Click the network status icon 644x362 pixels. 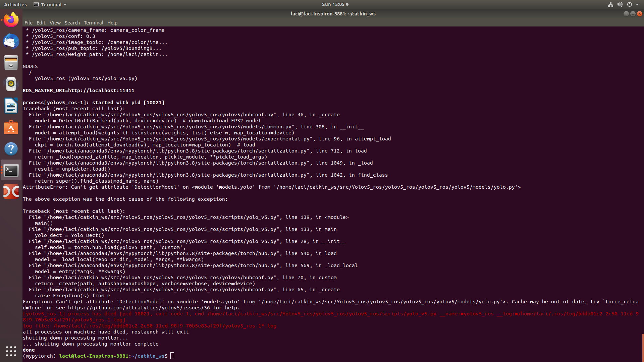pos(610,4)
